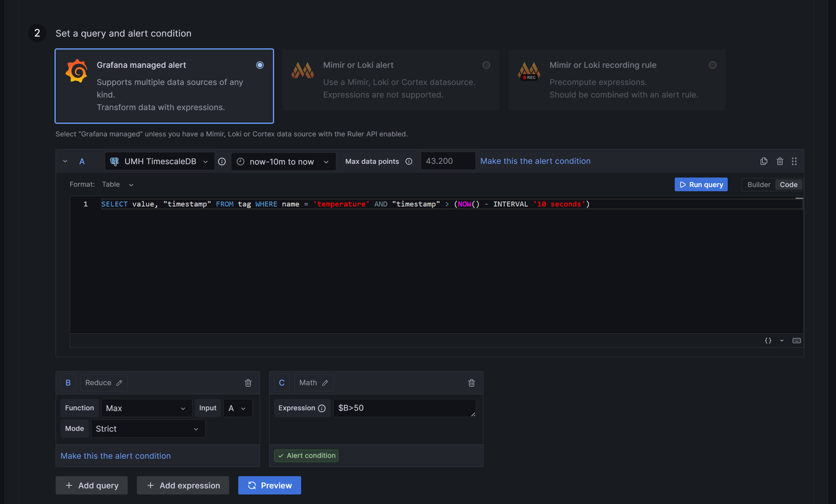The image size is (836, 504).
Task: Open the now-10m to now time range dropdown
Action: click(x=283, y=162)
